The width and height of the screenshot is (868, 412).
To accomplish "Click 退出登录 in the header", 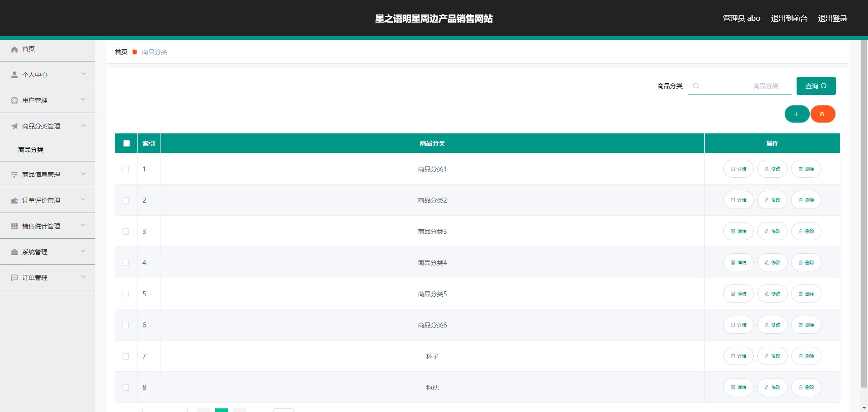I will pyautogui.click(x=832, y=19).
